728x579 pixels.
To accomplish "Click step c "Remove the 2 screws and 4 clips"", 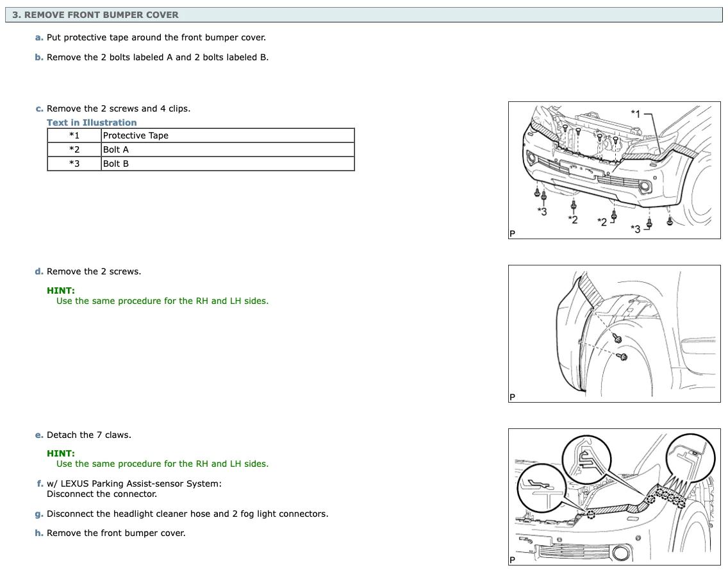I will point(119,108).
